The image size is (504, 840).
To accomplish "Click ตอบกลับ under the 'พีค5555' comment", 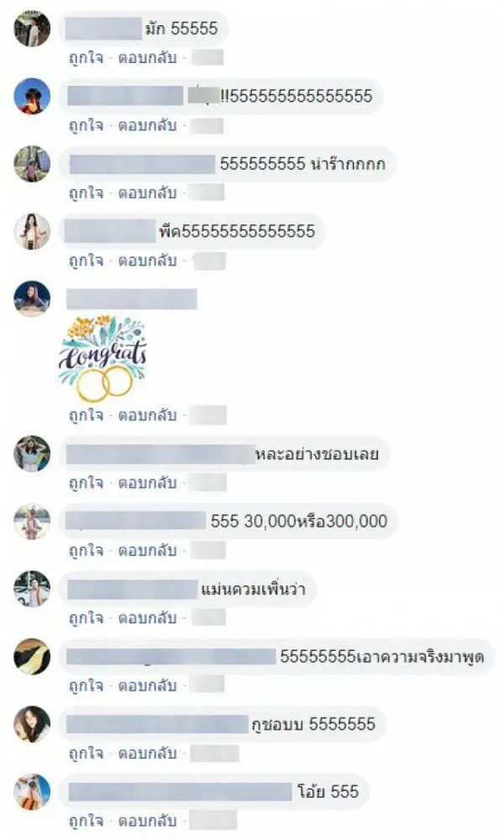I will 147,261.
